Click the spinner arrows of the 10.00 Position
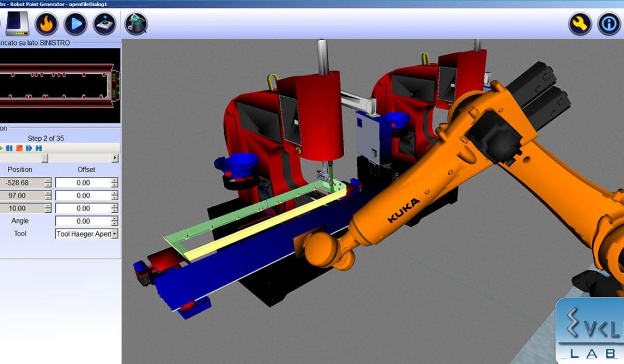 [x=48, y=208]
